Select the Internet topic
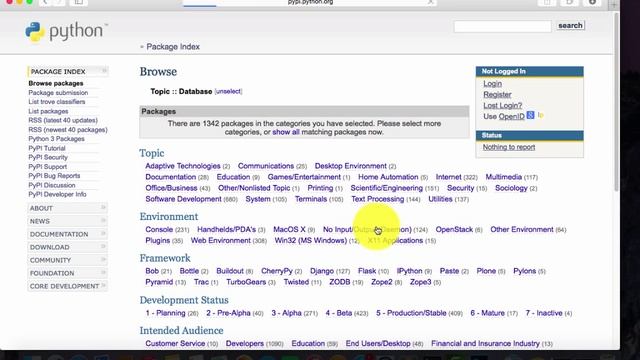The image size is (640, 360). (448, 177)
